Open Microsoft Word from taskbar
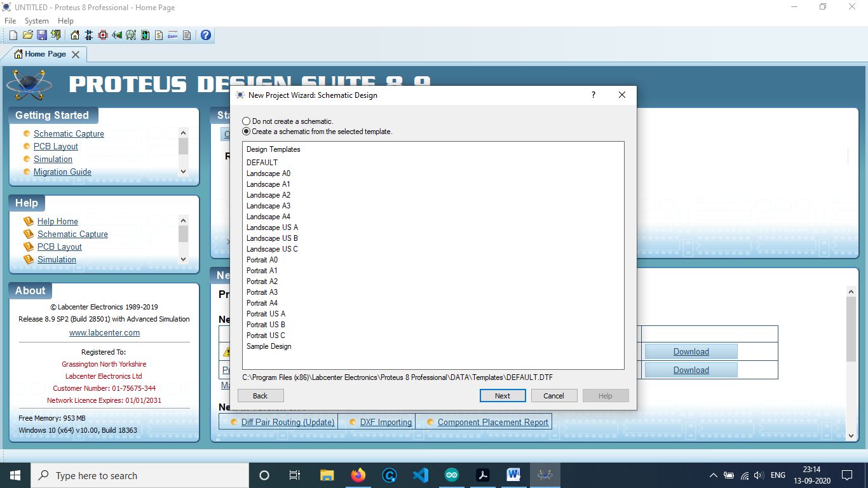The image size is (868, 488). pos(514,475)
